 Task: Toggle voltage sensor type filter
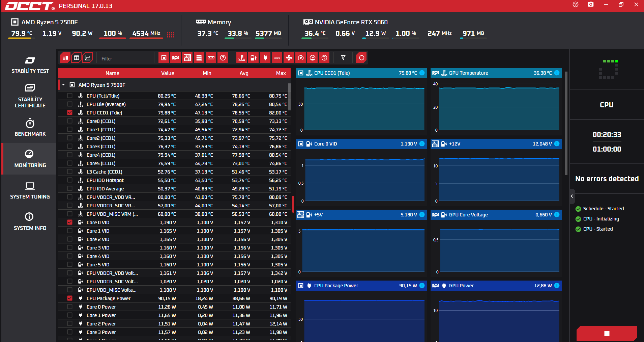click(254, 58)
